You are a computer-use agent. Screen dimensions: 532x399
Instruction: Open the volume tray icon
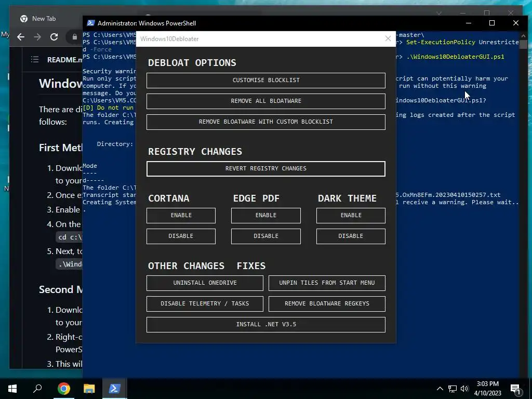(464, 389)
